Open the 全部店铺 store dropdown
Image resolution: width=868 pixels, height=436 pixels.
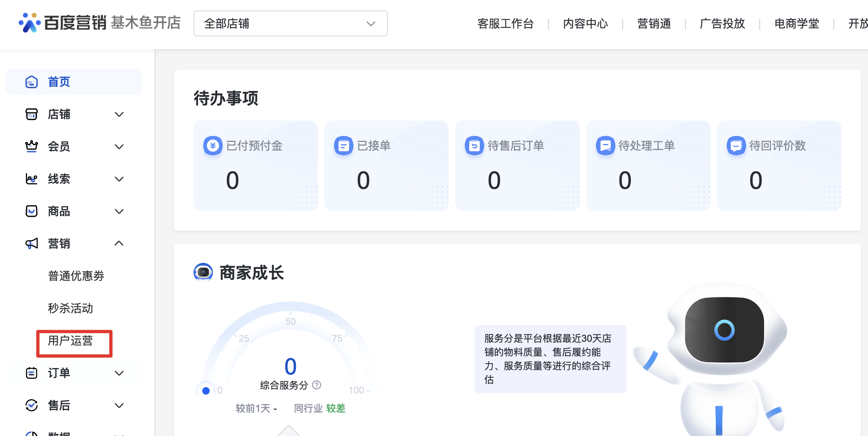pos(290,23)
